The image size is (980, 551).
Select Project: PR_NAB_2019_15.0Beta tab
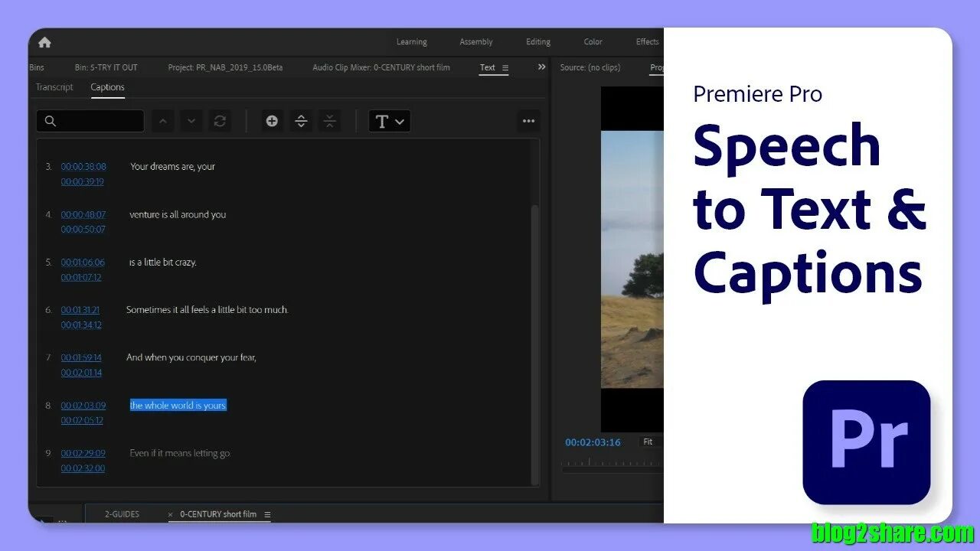click(x=225, y=67)
